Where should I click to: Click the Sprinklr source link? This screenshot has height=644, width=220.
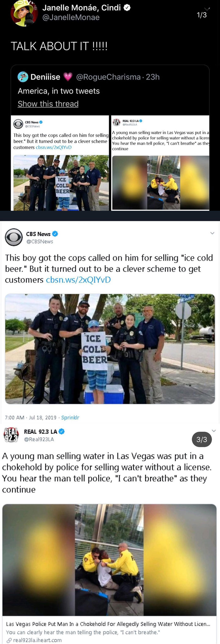coord(70,417)
